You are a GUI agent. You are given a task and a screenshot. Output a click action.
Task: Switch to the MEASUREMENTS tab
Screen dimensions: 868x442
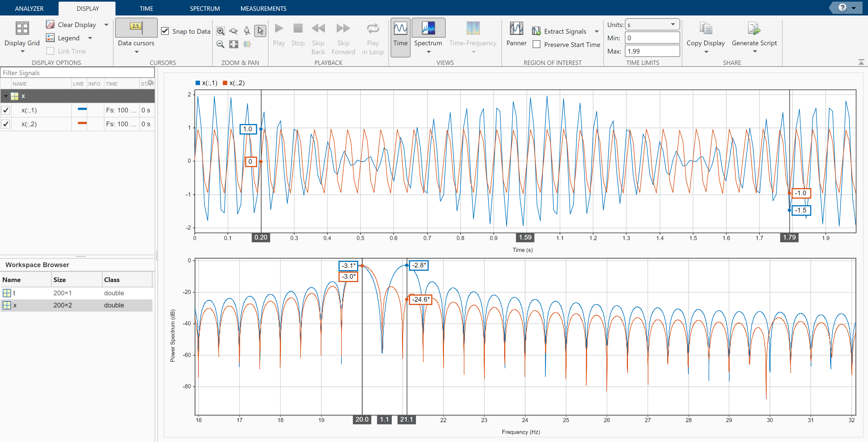(x=263, y=8)
